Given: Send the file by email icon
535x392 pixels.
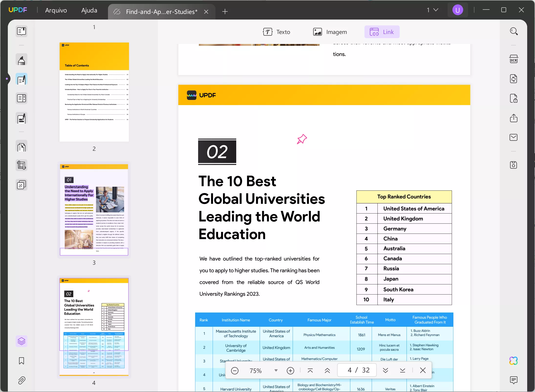Looking at the screenshot, I should pos(514,137).
